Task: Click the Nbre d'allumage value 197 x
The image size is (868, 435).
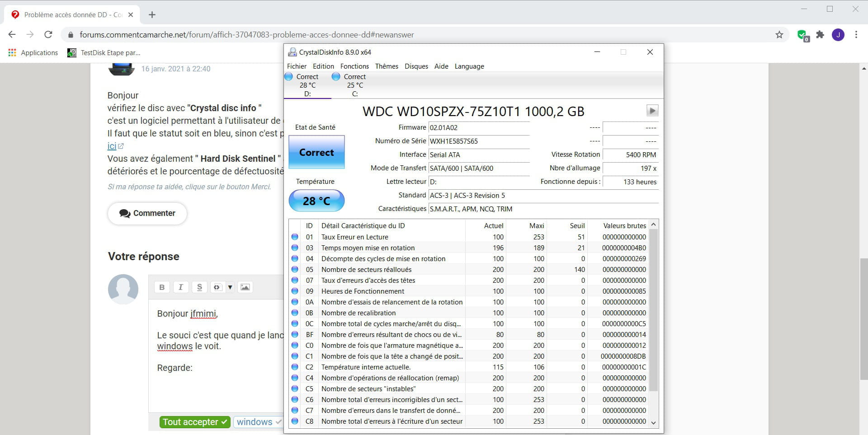Action: pos(630,168)
